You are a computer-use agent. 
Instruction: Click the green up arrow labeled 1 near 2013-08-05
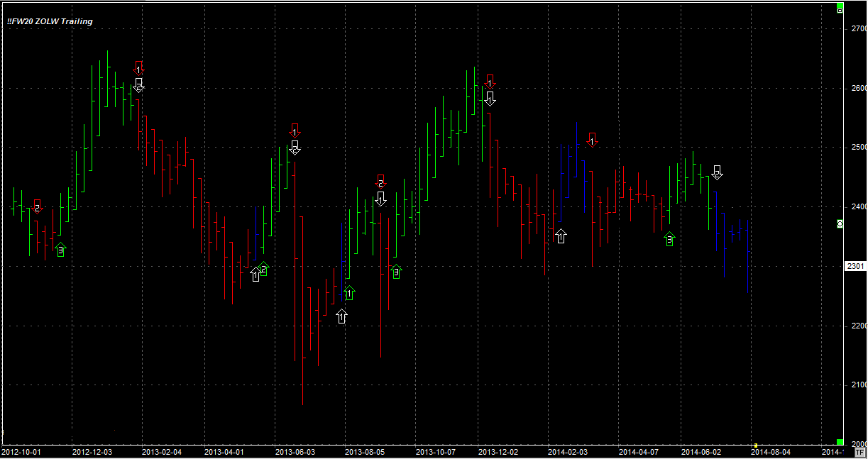coord(348,292)
